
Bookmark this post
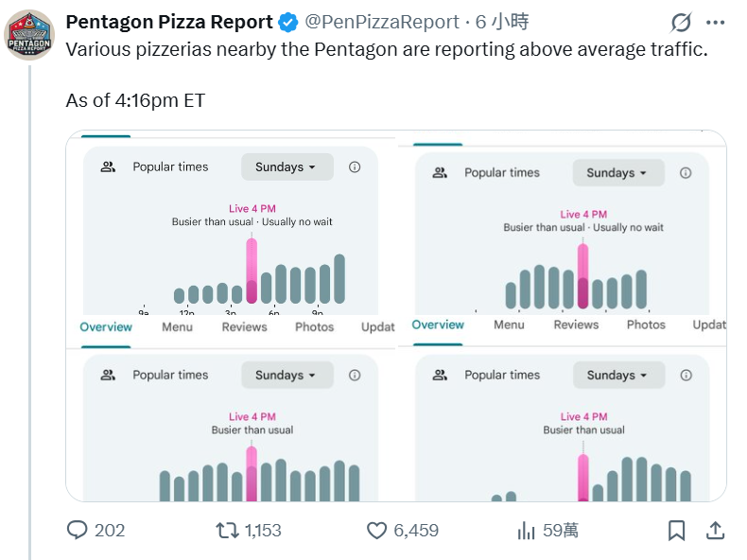click(676, 531)
